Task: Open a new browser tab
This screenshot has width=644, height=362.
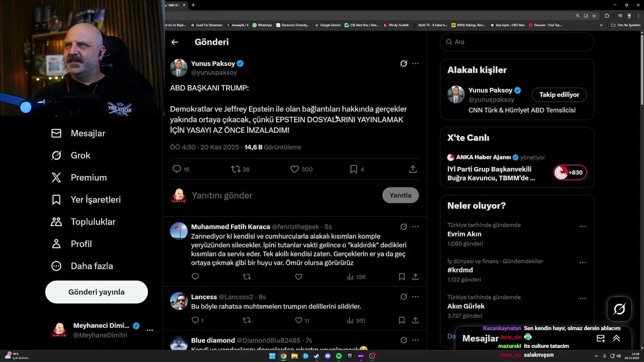Action: coord(193,5)
